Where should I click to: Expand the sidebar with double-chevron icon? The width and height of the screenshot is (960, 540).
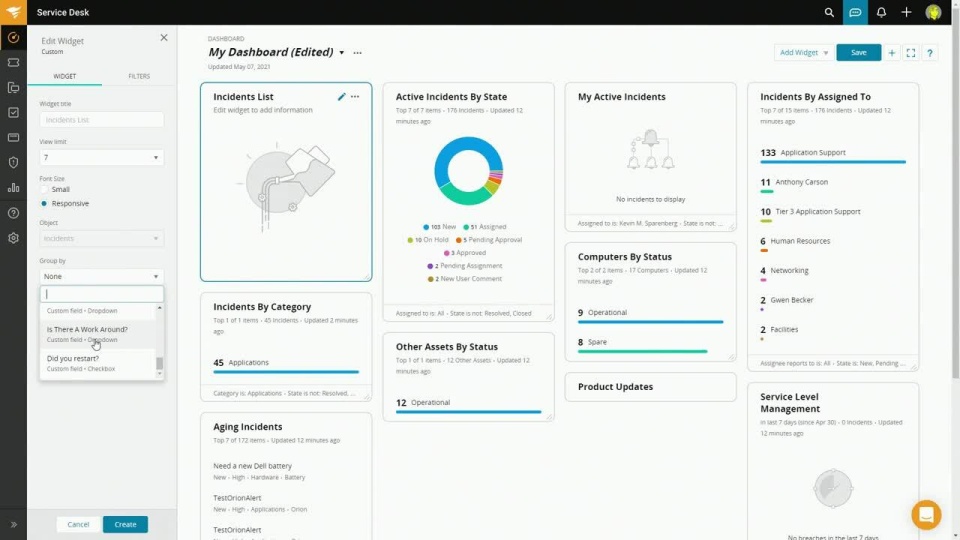[13, 525]
